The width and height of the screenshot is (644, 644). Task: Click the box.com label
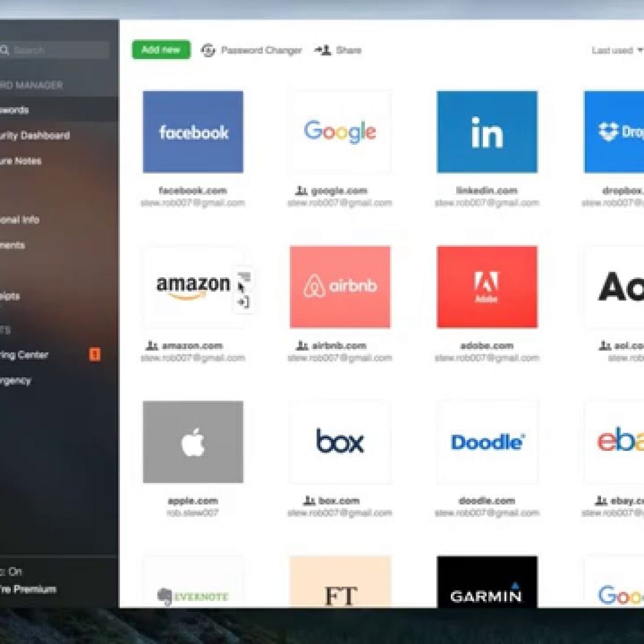tap(339, 501)
